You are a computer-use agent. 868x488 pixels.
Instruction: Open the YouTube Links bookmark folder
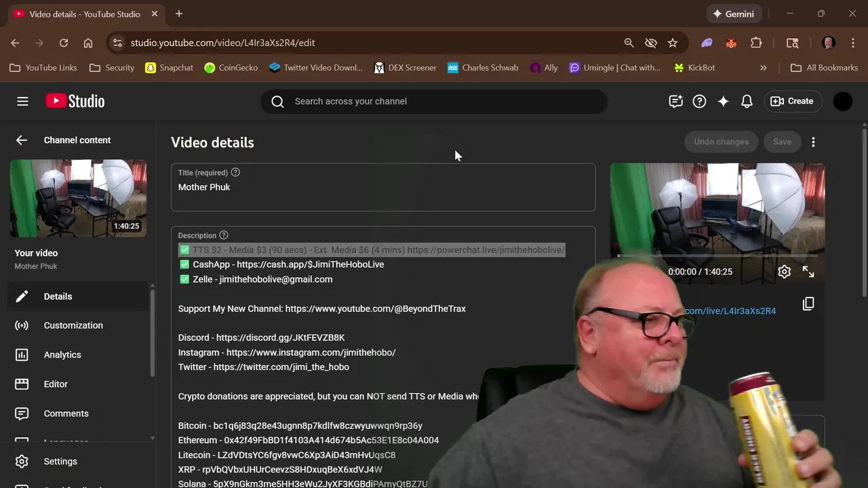[44, 68]
